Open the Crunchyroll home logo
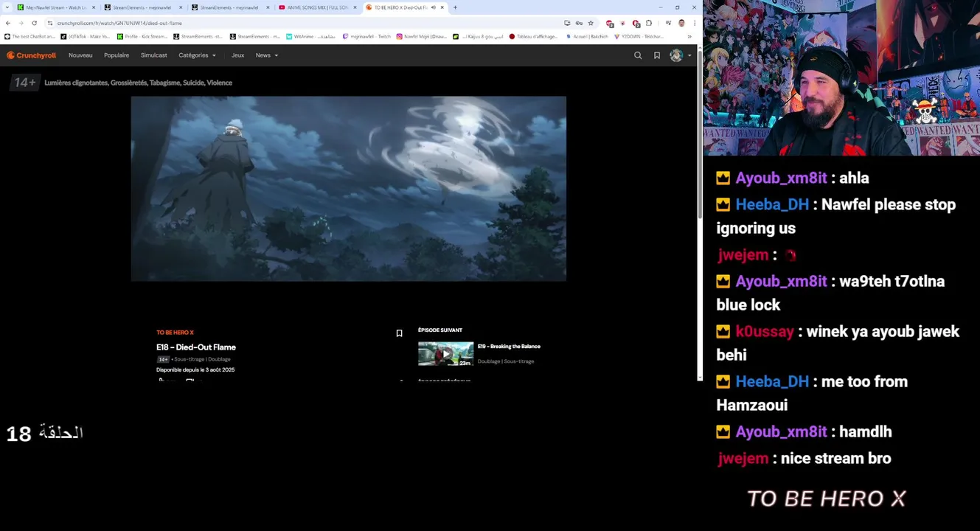 32,55
